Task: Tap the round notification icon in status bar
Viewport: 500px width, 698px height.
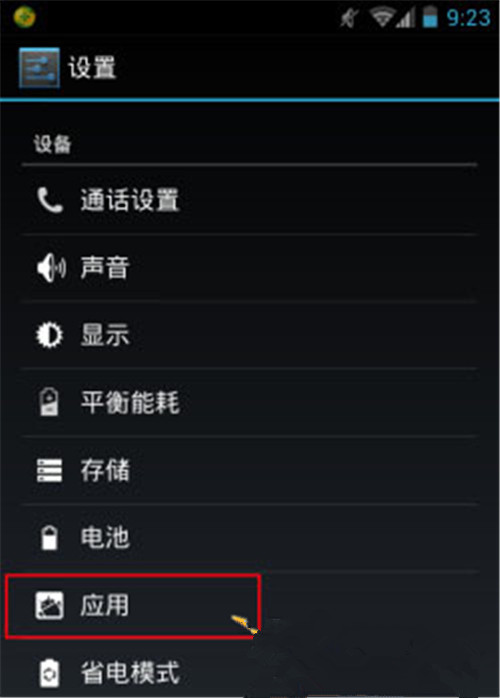Action: tap(24, 17)
